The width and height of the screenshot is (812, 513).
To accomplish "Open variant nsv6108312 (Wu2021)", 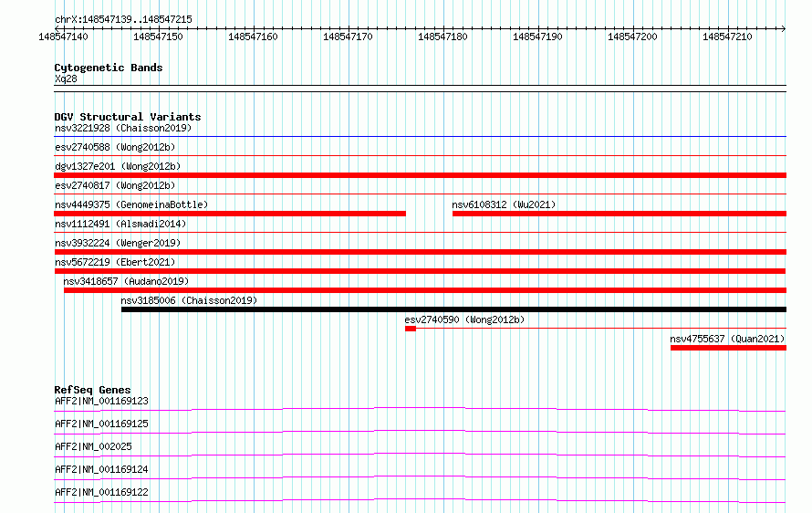I will (x=504, y=204).
